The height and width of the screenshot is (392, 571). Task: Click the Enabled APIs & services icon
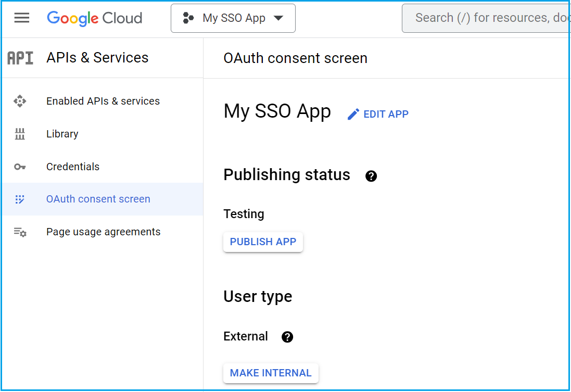[20, 101]
